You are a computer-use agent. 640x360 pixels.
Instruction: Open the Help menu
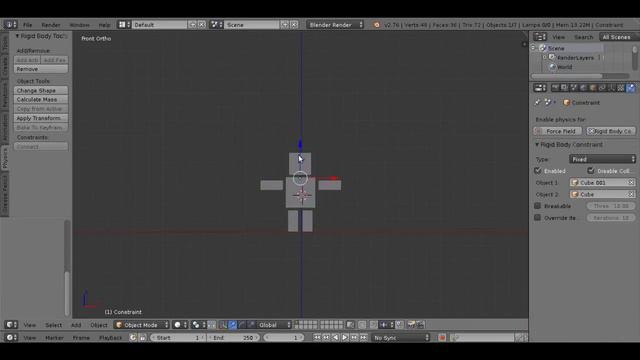coord(104,25)
